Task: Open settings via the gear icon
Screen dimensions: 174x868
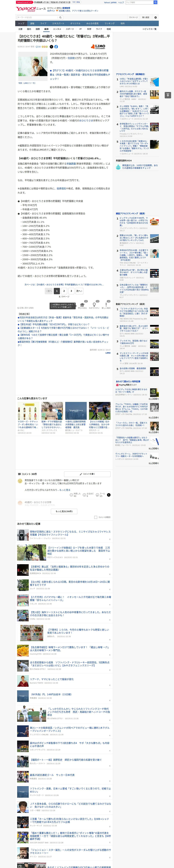Action: 155,18
